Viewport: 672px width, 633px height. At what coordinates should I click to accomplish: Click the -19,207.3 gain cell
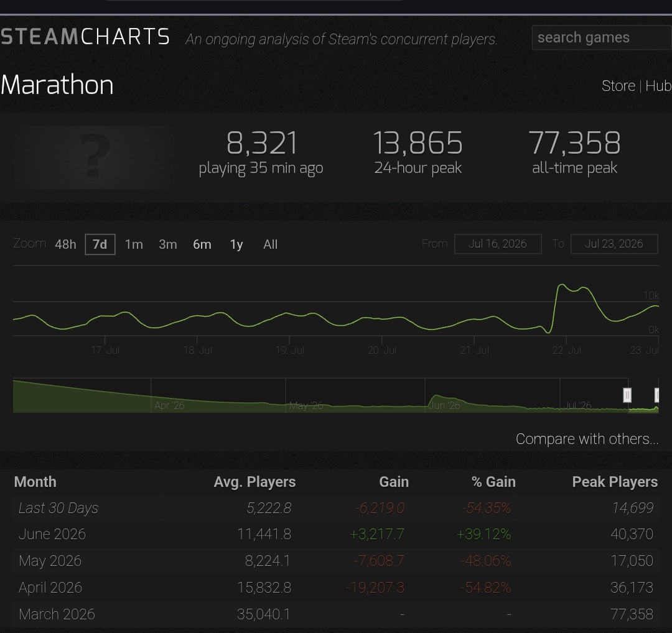(x=375, y=587)
